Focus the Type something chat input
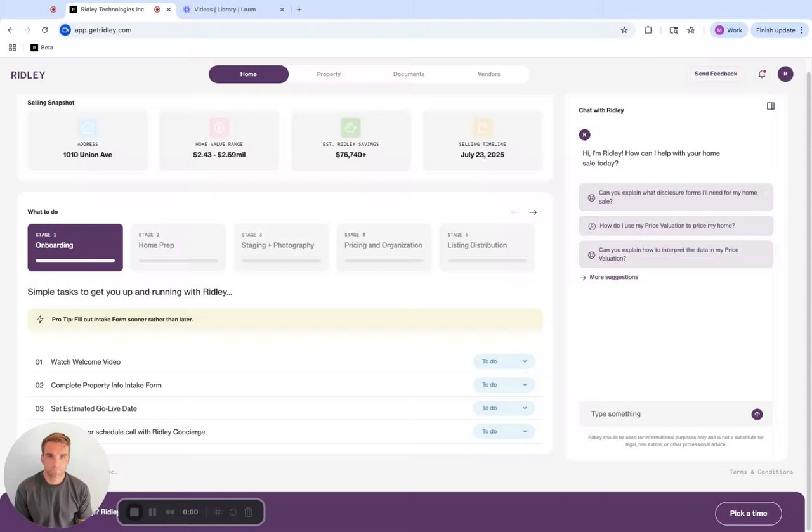Screen dimensions: 812x532 (x=666, y=414)
